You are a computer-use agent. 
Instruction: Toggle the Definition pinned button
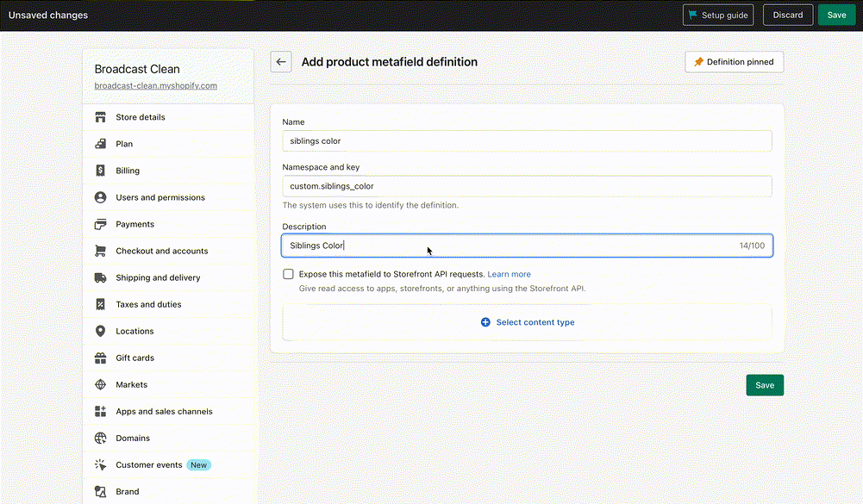tap(734, 62)
